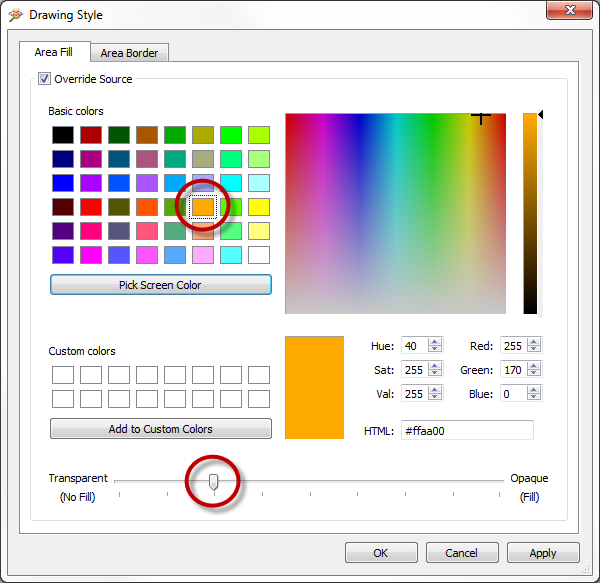This screenshot has width=600, height=583.
Task: Open the Area Border tab
Action: coord(129,53)
